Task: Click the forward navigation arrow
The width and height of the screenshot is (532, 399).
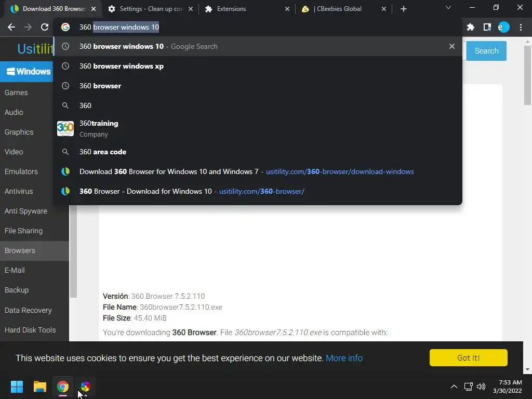Action: tap(28, 27)
